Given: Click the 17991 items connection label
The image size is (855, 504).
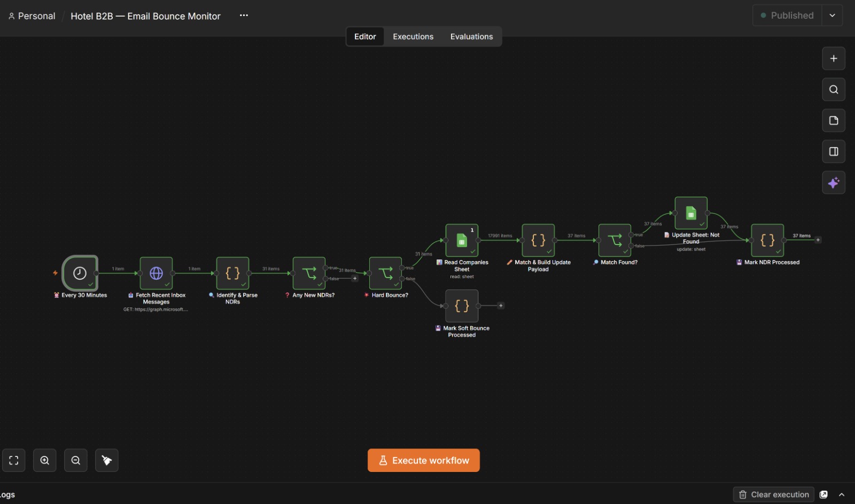Looking at the screenshot, I should coord(500,235).
